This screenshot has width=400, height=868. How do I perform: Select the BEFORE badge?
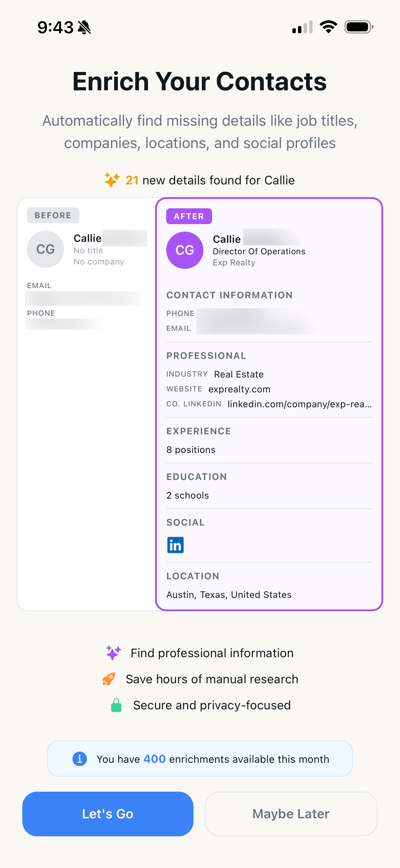click(x=53, y=215)
